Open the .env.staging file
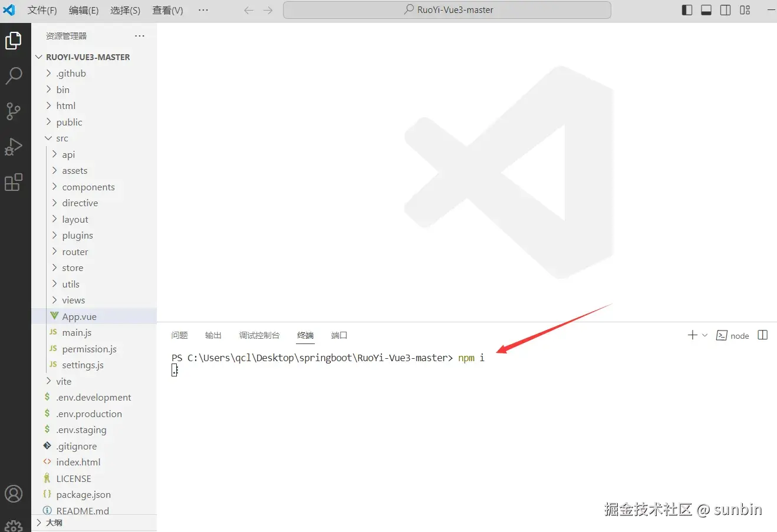 point(94,429)
